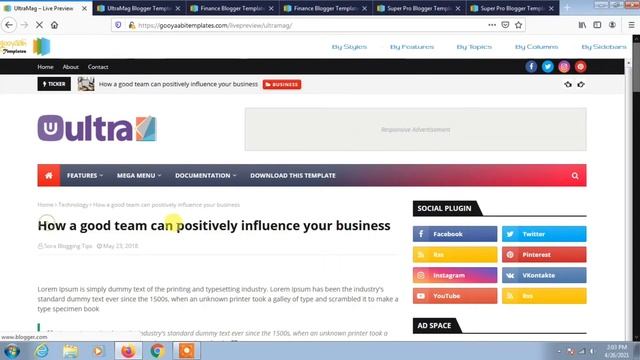Show previous ticker item arrow
The width and height of the screenshot is (640, 360).
pos(568,84)
